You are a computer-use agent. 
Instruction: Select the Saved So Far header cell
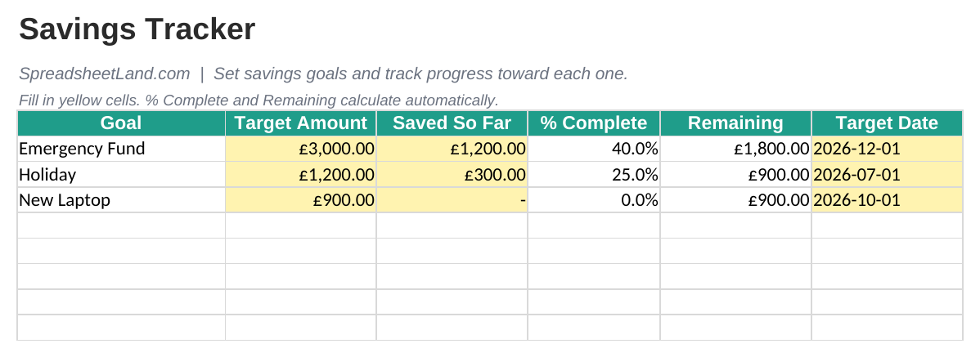452,123
